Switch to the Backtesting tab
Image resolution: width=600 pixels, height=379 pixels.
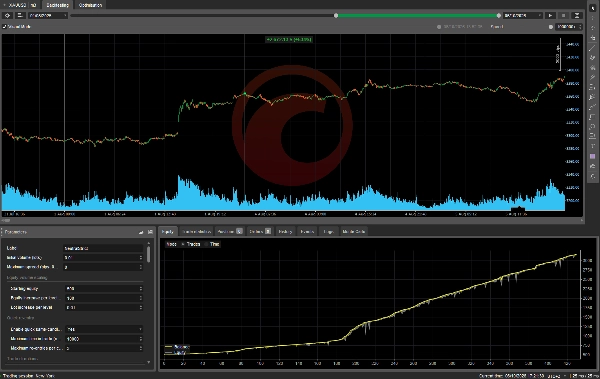(x=57, y=5)
